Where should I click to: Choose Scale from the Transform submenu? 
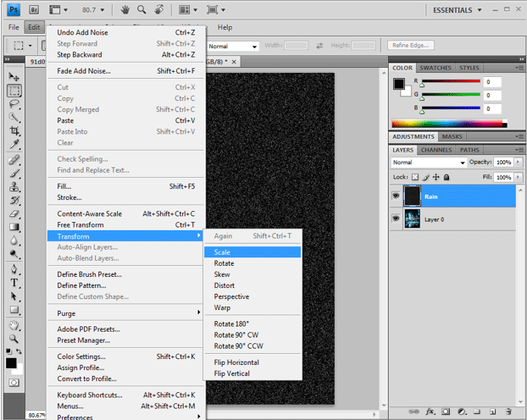click(222, 252)
